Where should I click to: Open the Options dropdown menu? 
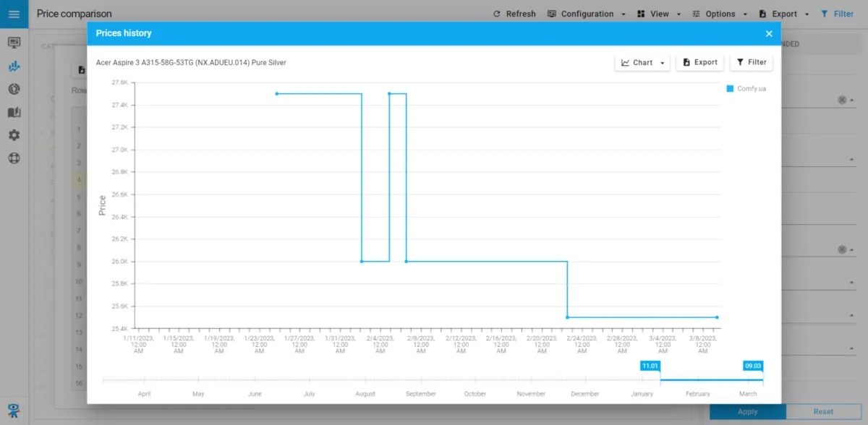[719, 14]
